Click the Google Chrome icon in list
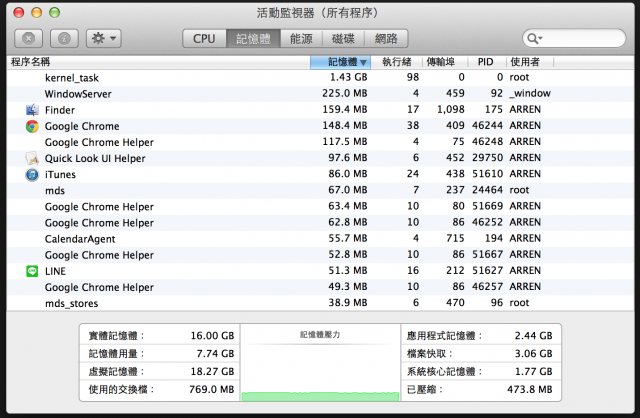 (32, 126)
